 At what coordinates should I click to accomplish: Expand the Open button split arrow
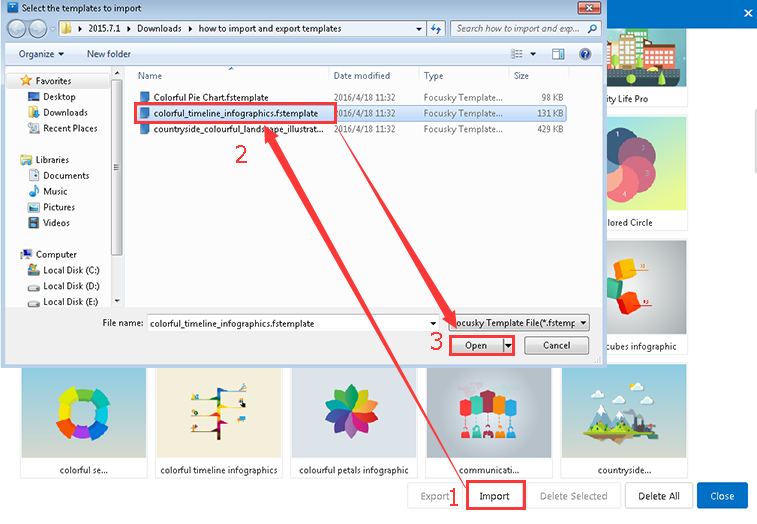click(x=508, y=345)
